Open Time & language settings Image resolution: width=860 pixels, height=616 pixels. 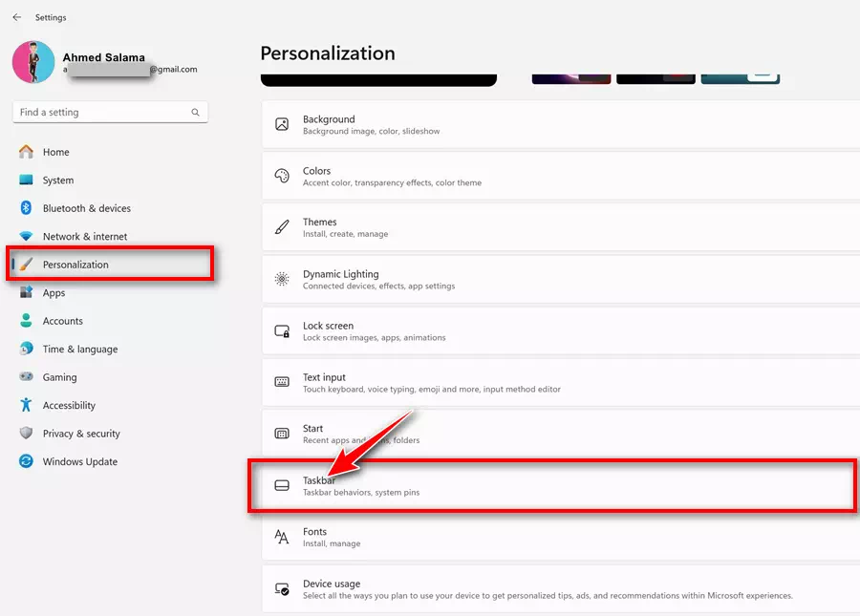80,350
